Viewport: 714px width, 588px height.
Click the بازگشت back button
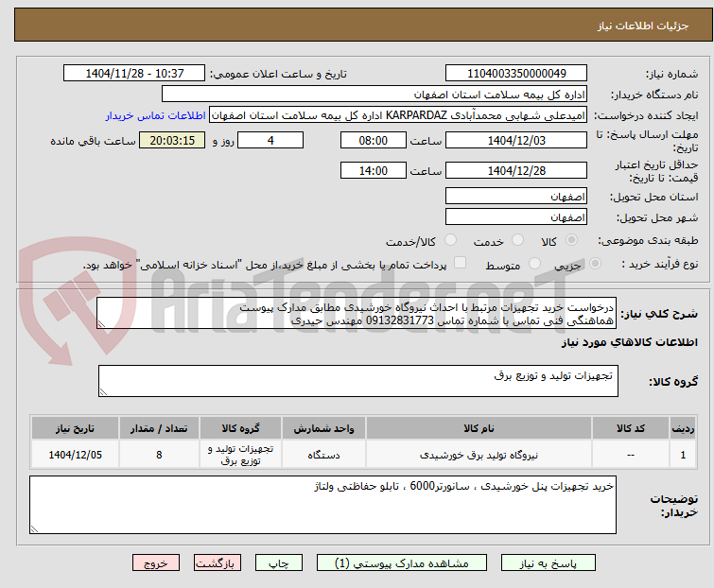click(x=218, y=563)
